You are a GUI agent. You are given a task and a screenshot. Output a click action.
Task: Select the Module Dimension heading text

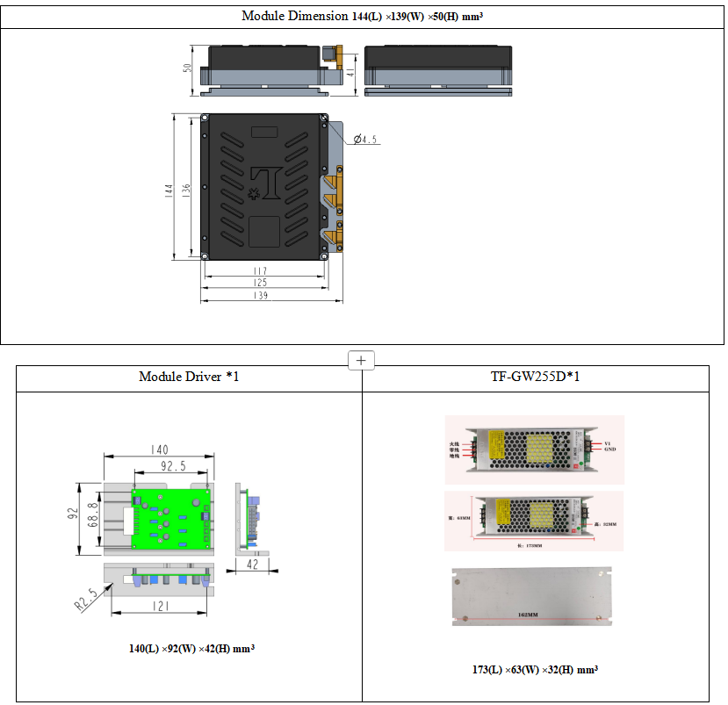pos(362,17)
